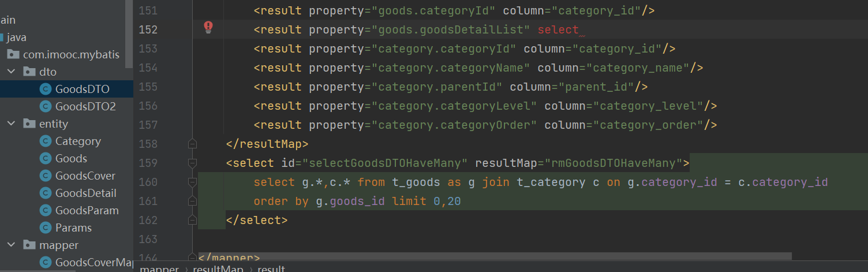Click the Params class icon
This screenshot has height=272, width=868.
point(46,228)
